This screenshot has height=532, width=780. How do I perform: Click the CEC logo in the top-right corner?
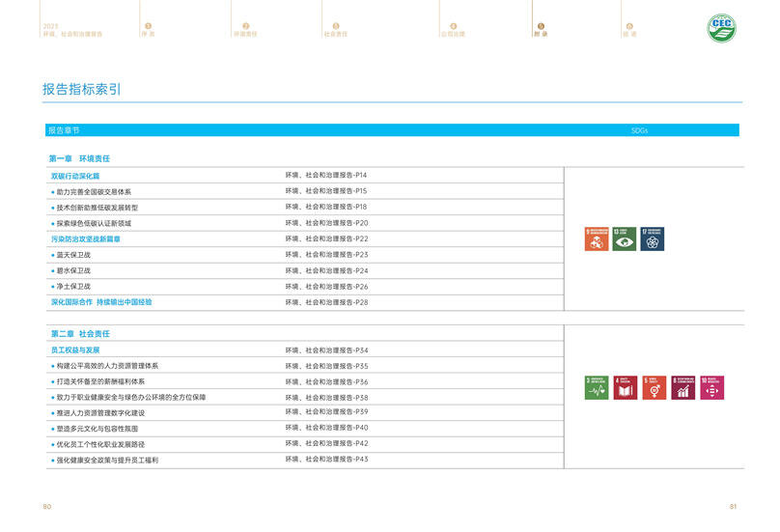(723, 29)
